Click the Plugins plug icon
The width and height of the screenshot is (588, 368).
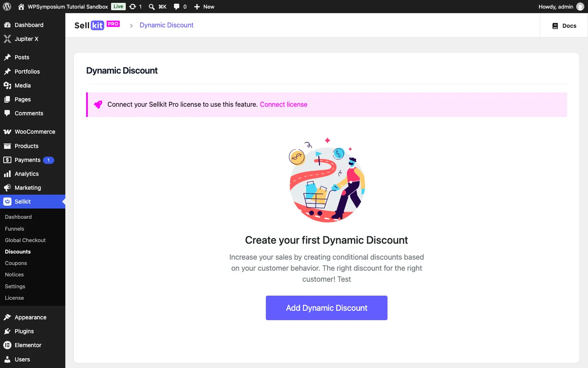tap(7, 331)
